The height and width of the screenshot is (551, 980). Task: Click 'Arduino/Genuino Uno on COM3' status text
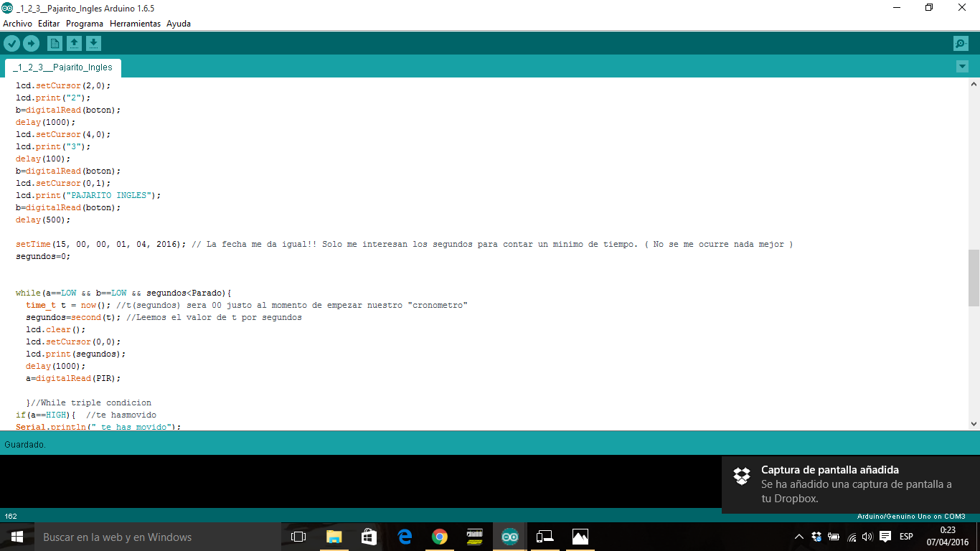[x=911, y=517]
